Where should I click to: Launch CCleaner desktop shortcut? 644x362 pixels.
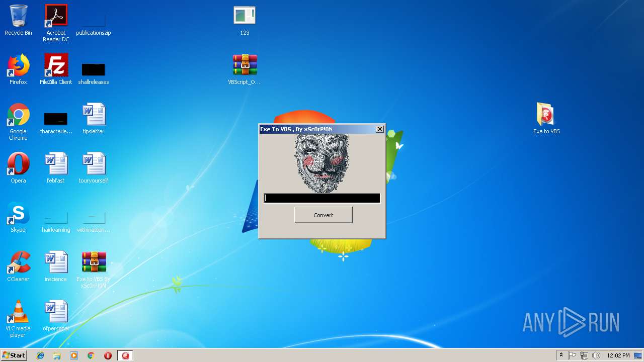[18, 266]
